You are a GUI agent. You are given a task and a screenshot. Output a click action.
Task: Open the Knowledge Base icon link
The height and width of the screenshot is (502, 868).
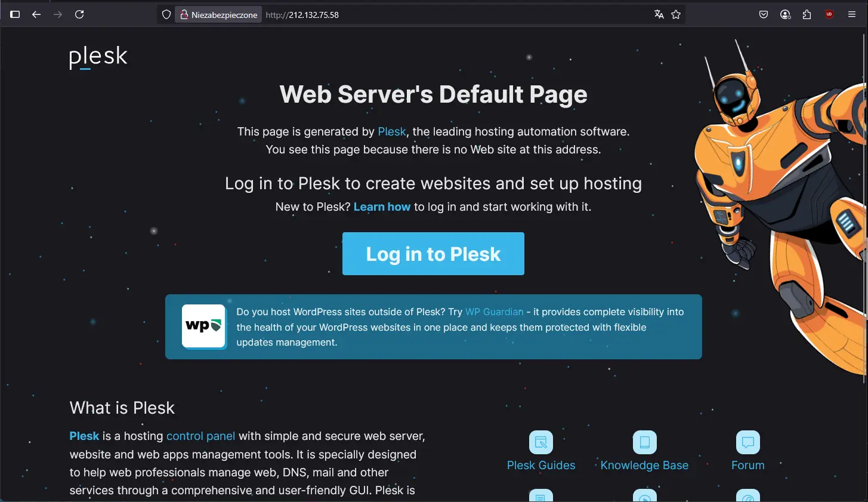click(x=644, y=442)
